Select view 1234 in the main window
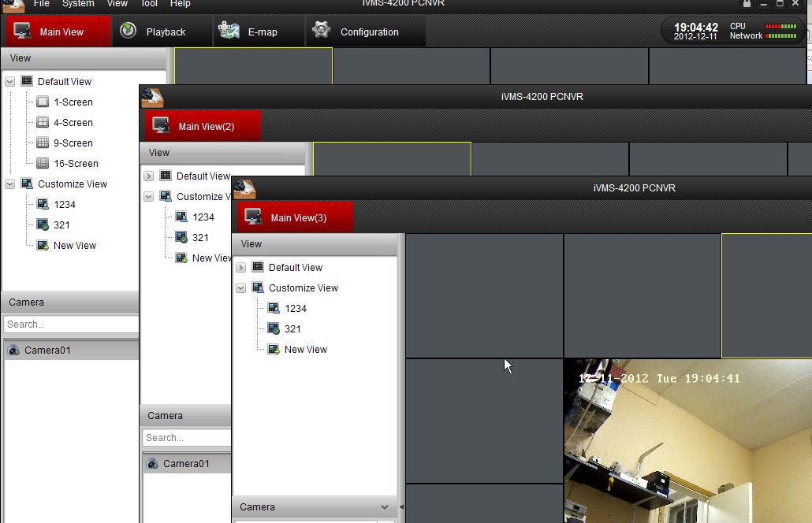The width and height of the screenshot is (812, 523). tap(64, 205)
